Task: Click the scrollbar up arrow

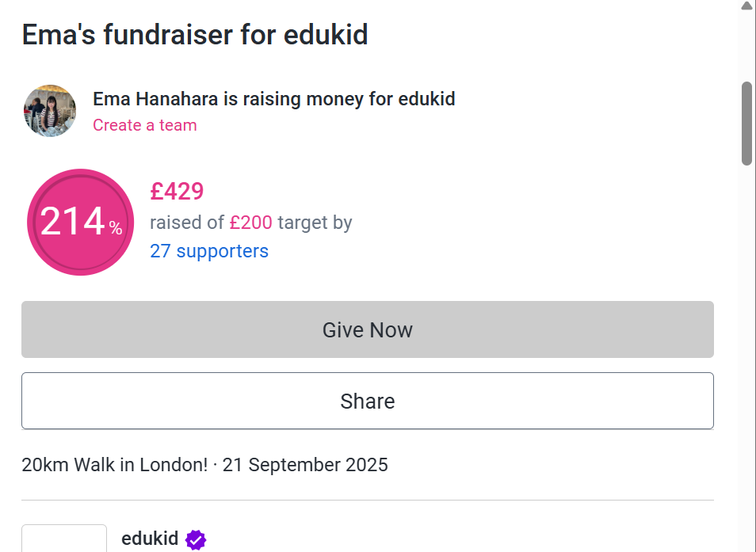Action: pyautogui.click(x=747, y=6)
